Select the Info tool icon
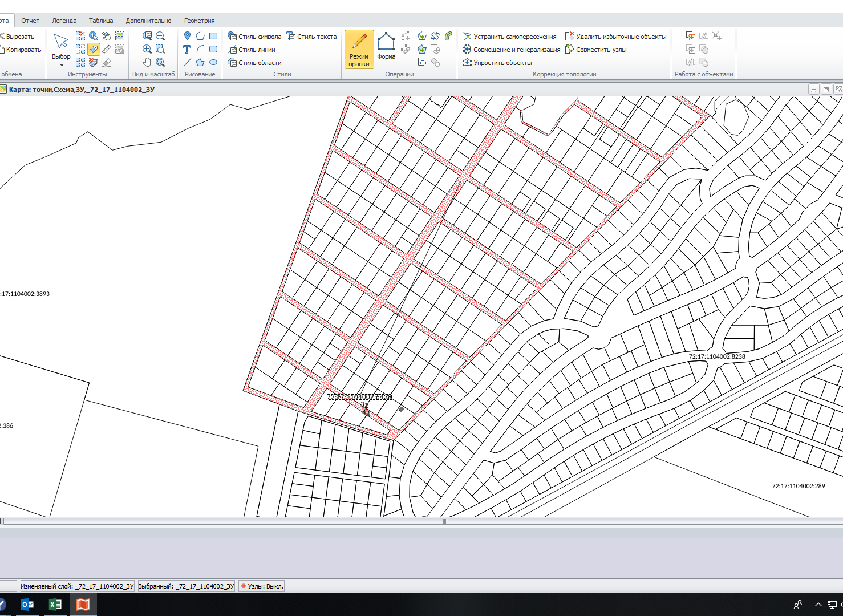 pos(94,36)
